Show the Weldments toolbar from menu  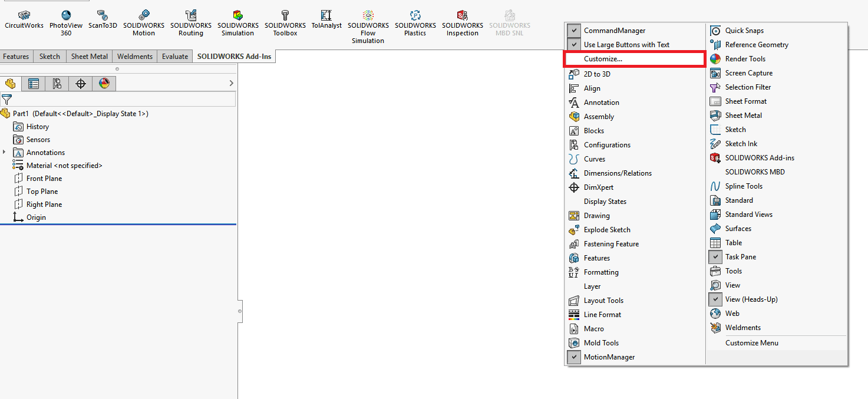(x=777, y=328)
